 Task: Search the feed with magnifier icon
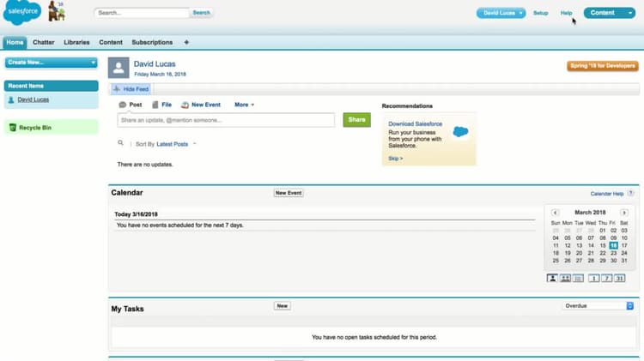pos(120,142)
